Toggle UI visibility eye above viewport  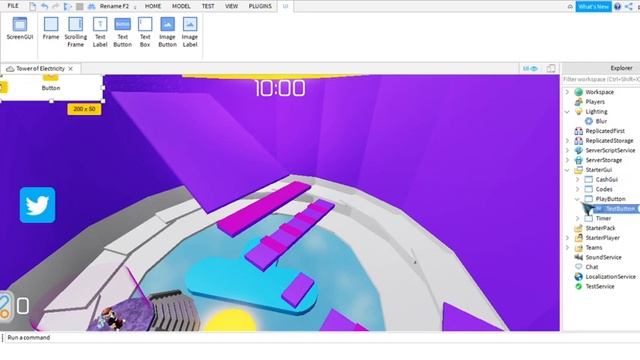coord(530,68)
